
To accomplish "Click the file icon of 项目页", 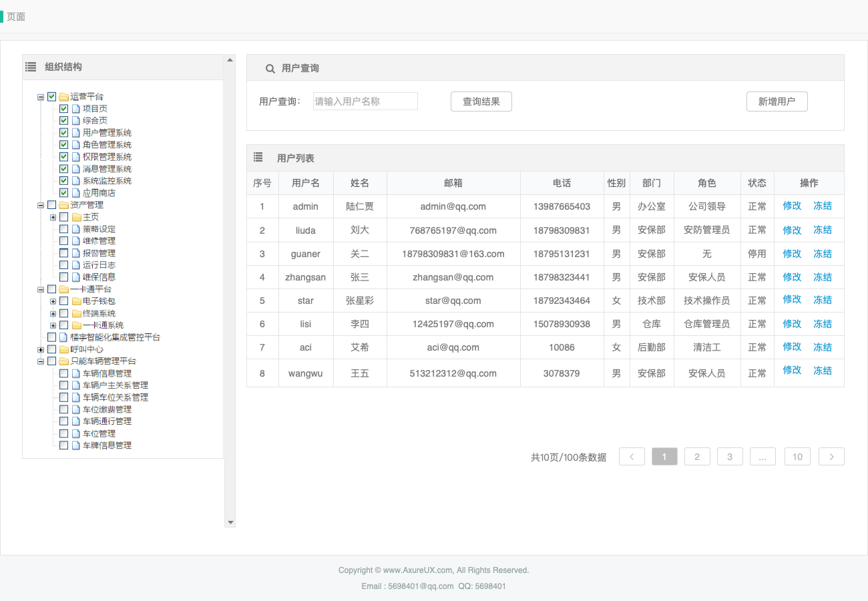I will pos(76,109).
